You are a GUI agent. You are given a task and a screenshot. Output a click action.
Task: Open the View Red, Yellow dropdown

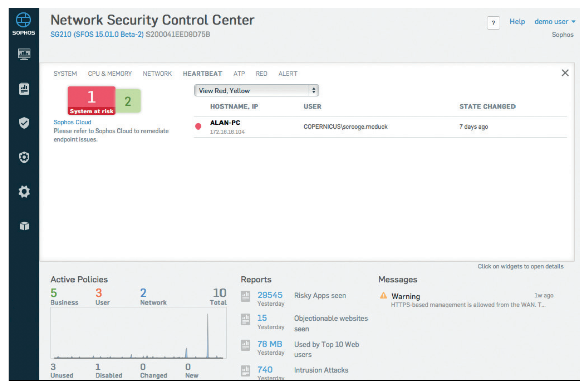click(x=257, y=91)
